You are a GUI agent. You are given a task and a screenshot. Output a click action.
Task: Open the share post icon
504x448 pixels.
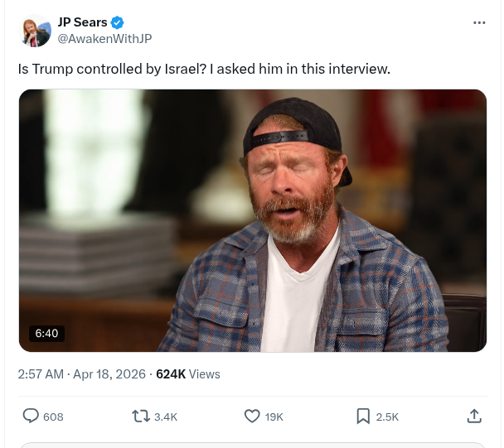pos(474,416)
